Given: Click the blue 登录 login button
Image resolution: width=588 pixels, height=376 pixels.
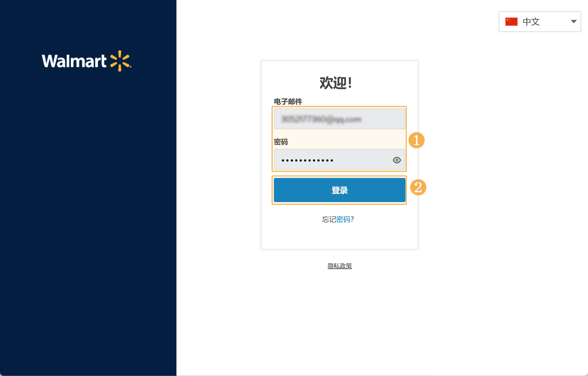Looking at the screenshot, I should [x=339, y=190].
